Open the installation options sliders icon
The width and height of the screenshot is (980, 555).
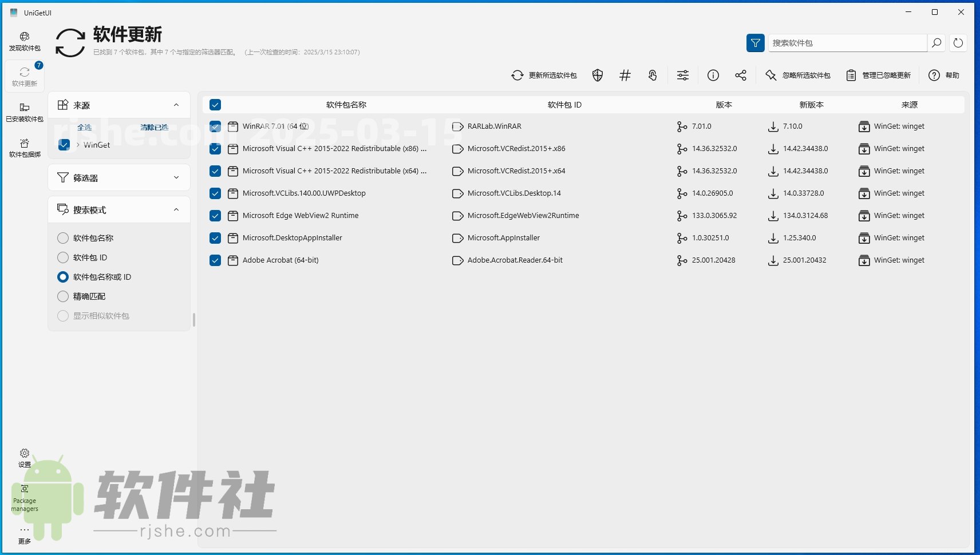pos(682,75)
